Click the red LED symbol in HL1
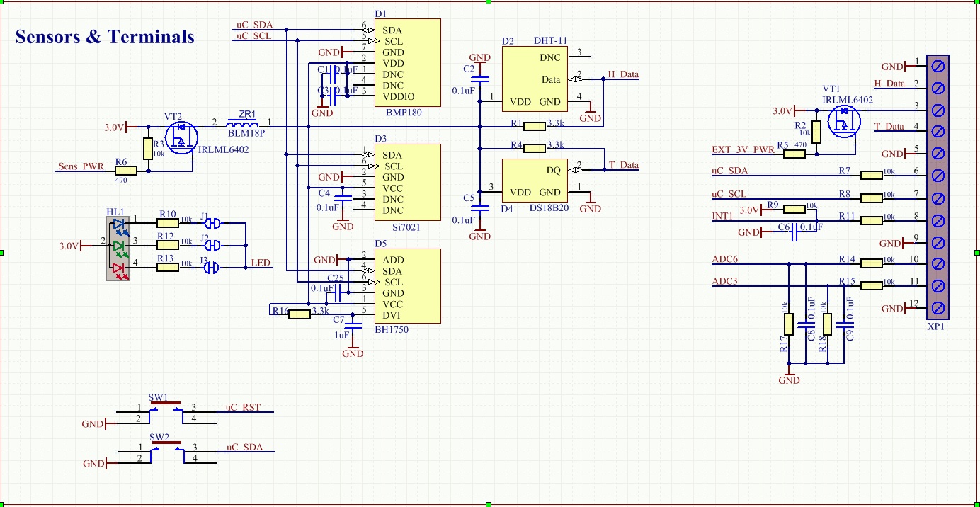The image size is (980, 507). coord(120,266)
